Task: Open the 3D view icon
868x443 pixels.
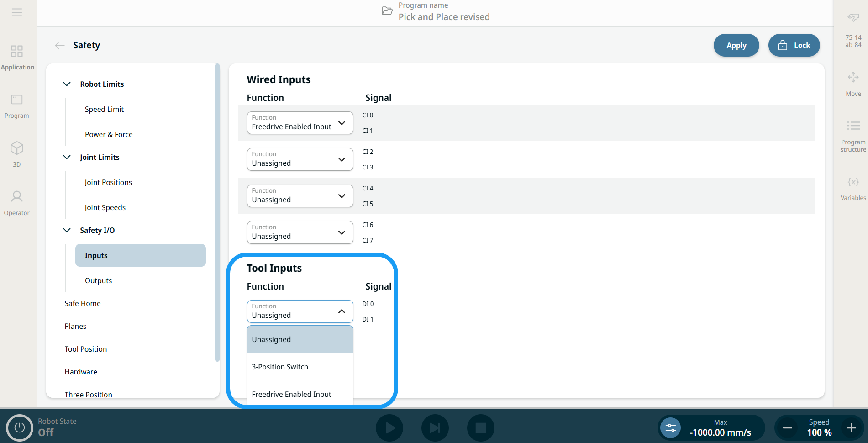Action: [17, 148]
